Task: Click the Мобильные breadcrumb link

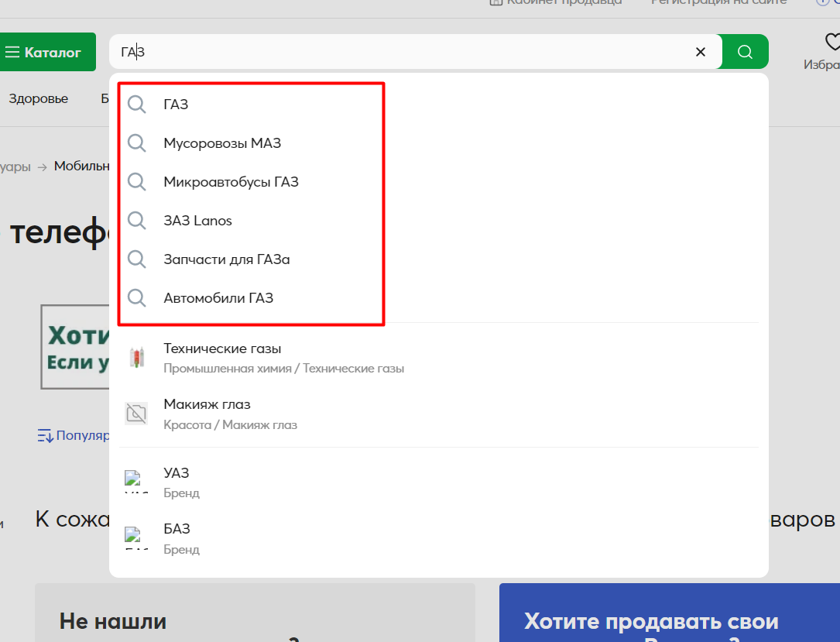Action: [81, 167]
